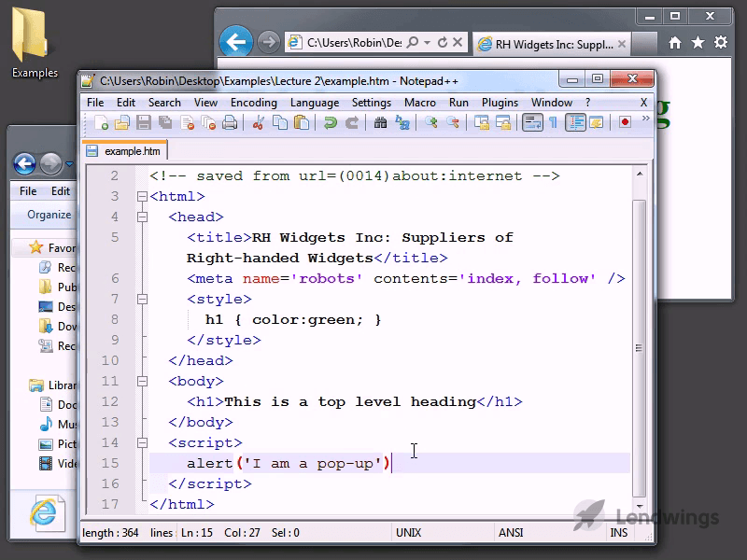
Task: Click the Open file folder icon
Action: point(122,123)
